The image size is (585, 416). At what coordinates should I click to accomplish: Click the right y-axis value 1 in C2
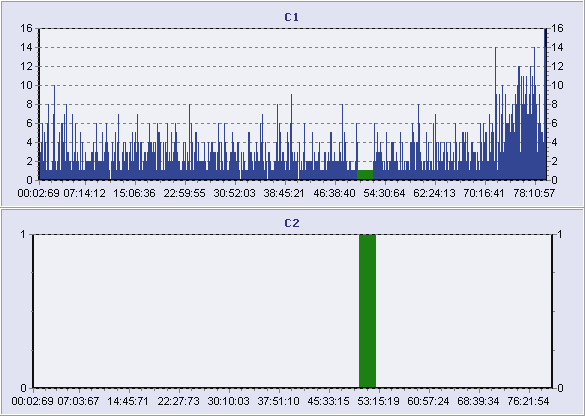tap(560, 234)
